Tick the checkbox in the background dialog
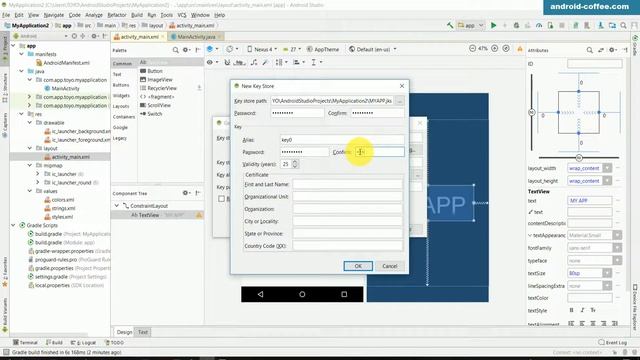Viewport: 640px width, 360px height. point(221,199)
